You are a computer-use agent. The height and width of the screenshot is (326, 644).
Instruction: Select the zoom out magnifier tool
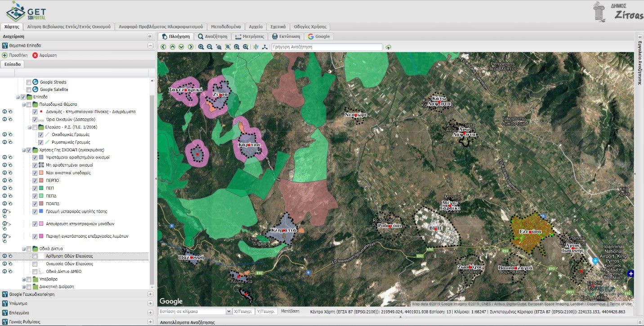[210, 47]
